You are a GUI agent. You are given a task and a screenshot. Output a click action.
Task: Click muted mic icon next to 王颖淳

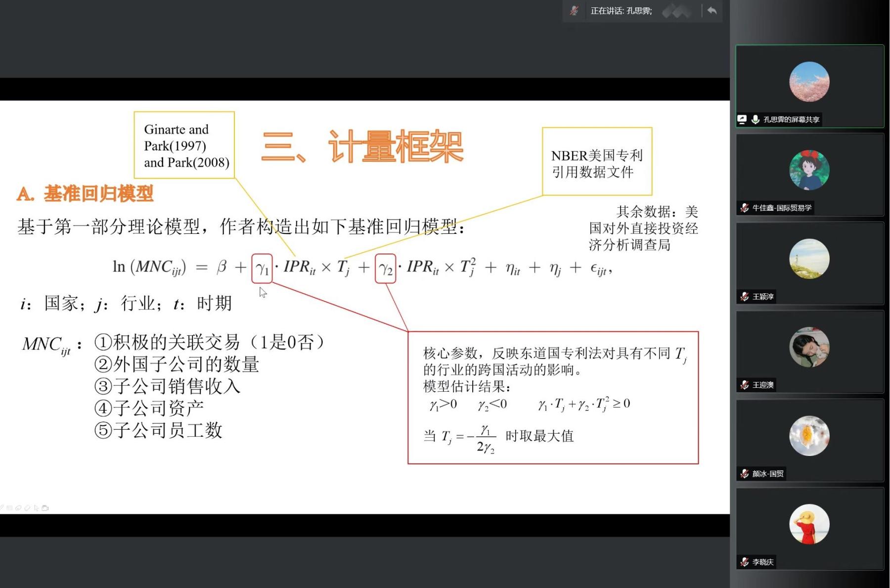(x=745, y=296)
